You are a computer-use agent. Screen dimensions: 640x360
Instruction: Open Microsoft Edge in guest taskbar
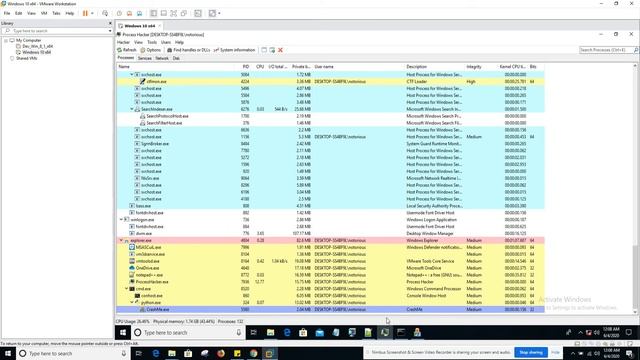(287, 333)
